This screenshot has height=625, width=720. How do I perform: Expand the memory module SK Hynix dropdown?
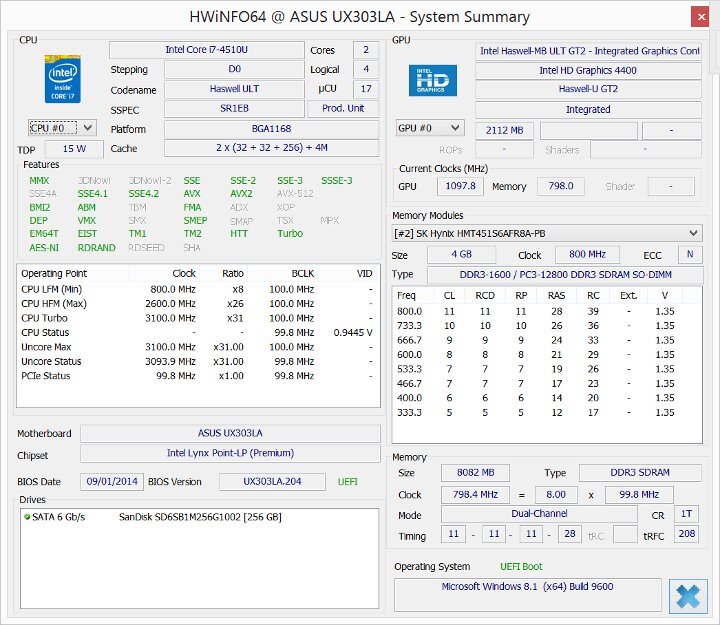[x=547, y=233]
